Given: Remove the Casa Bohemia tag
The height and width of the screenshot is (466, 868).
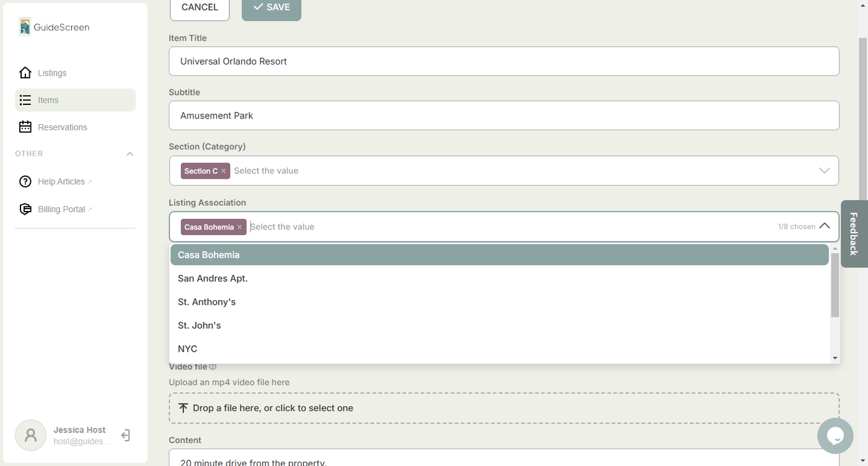Looking at the screenshot, I should click(x=240, y=227).
